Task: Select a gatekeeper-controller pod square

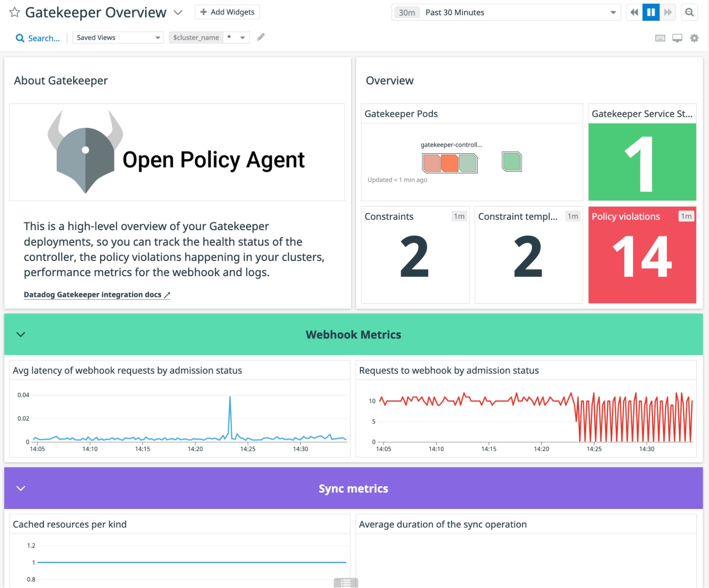Action: click(449, 163)
